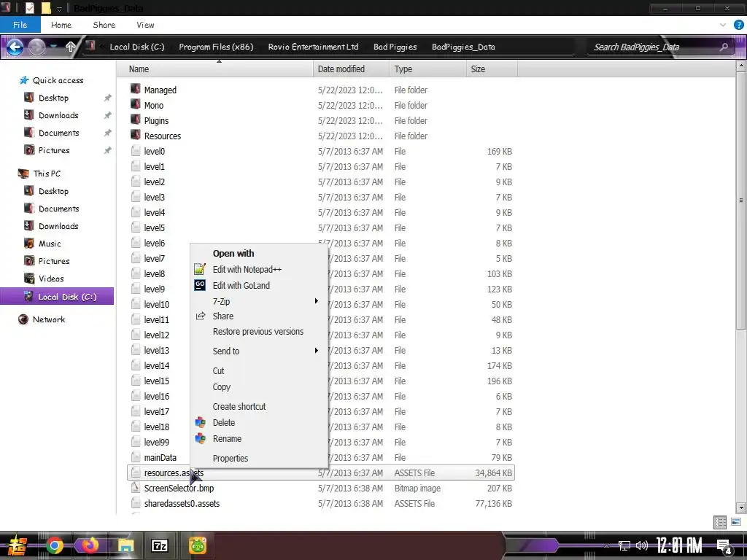Select Network in navigation pane
The width and height of the screenshot is (747, 560).
click(49, 319)
